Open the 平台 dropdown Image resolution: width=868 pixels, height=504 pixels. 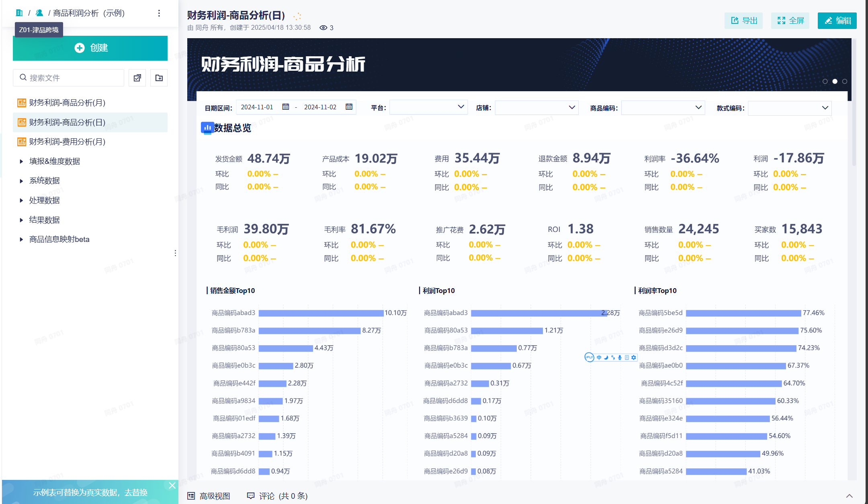pyautogui.click(x=428, y=107)
